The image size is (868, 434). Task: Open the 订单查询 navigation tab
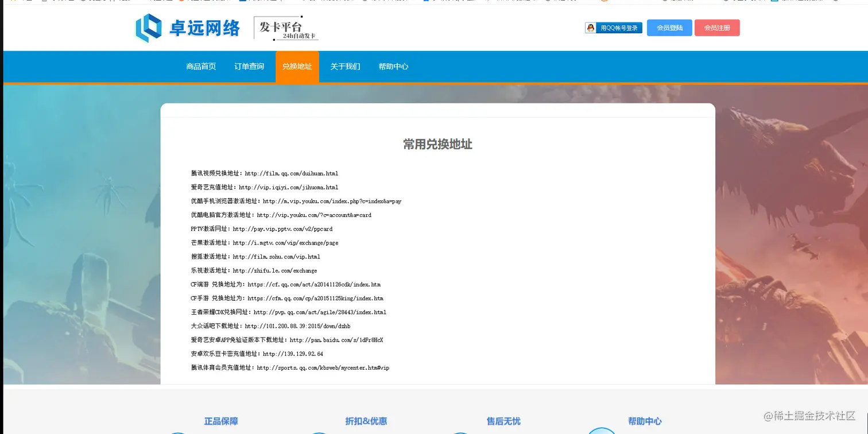249,67
